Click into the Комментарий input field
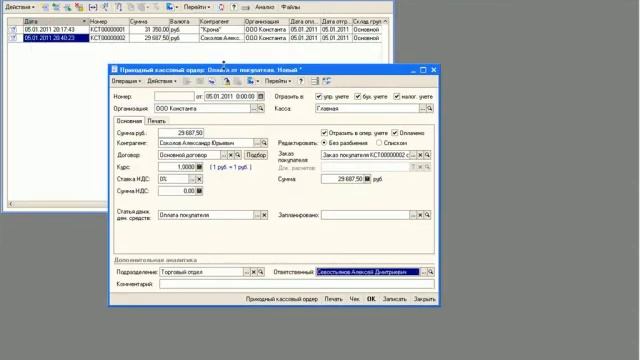640x360 pixels. pyautogui.click(x=297, y=284)
